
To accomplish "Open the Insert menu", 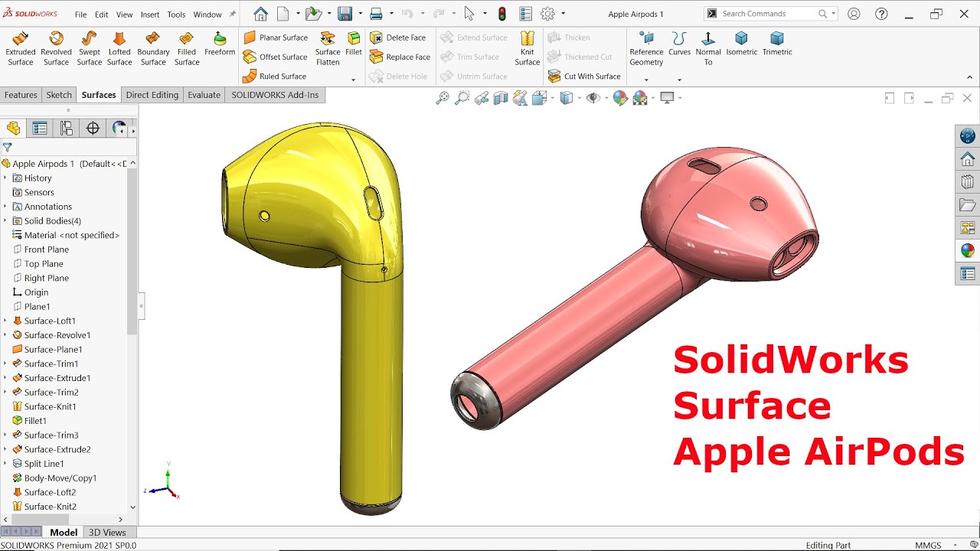I will tap(150, 15).
